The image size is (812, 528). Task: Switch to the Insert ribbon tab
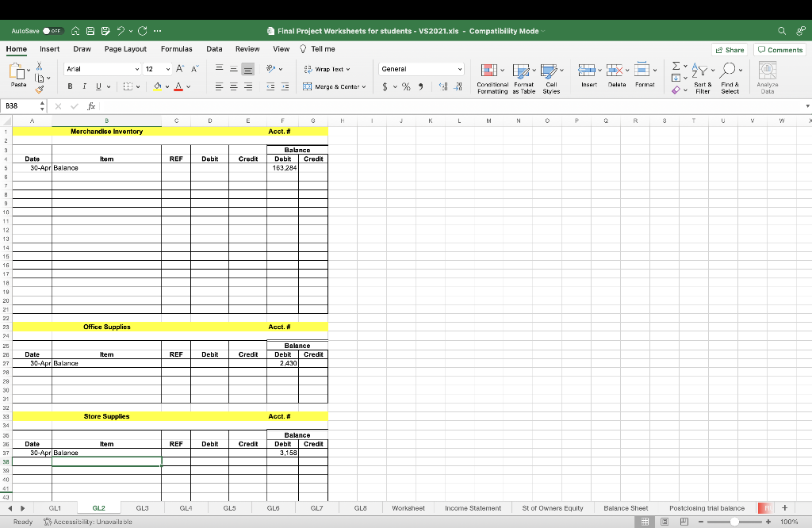tap(50, 48)
